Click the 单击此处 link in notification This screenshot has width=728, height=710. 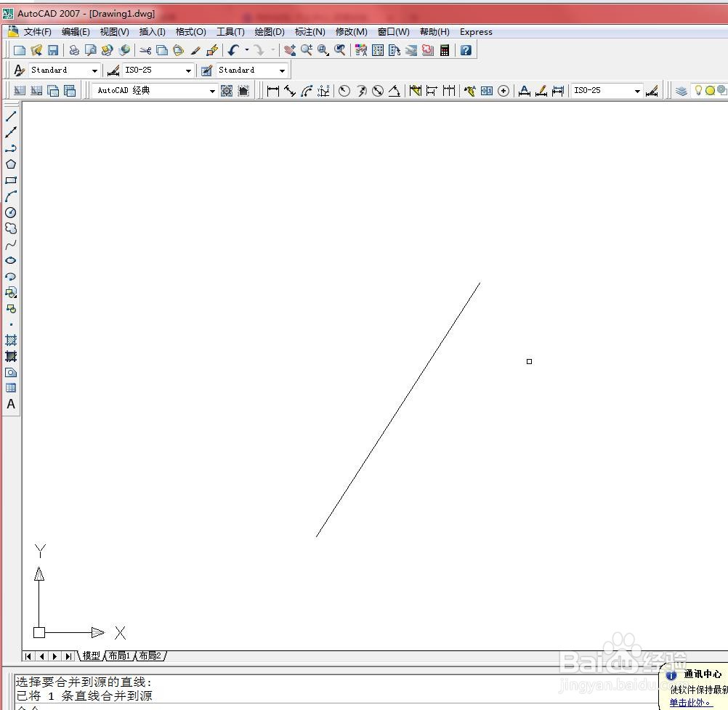690,703
